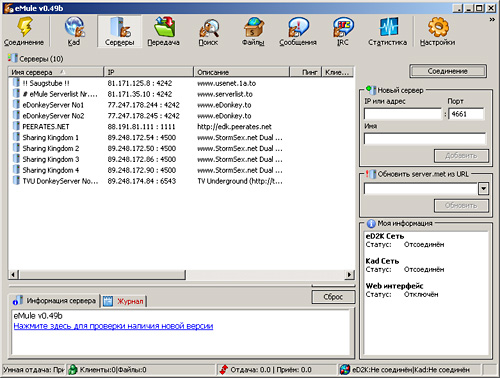Image resolution: width=500 pixels, height=378 pixels.
Task: Select the Sharing Kingdom 2 row
Action: (181, 148)
